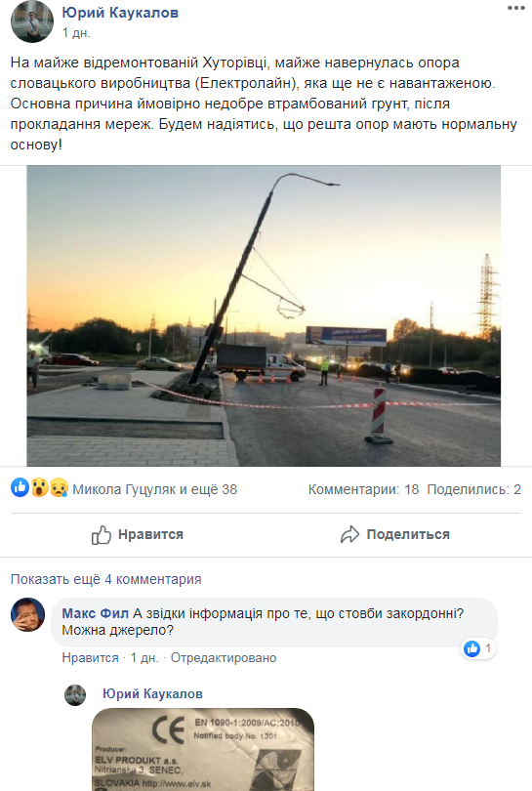Click the thumbs-up icon beside Нравится
532x791 pixels.
pyautogui.click(x=102, y=535)
